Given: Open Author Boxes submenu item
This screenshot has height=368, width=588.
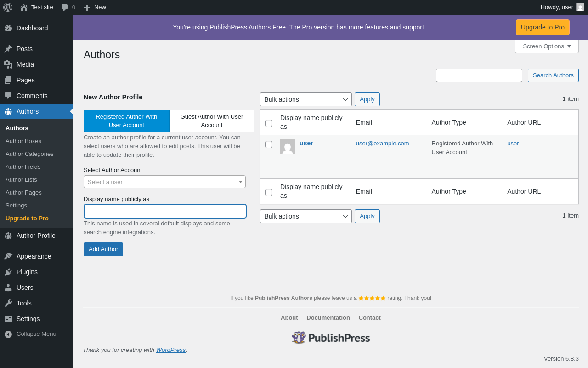Looking at the screenshot, I should (x=23, y=141).
